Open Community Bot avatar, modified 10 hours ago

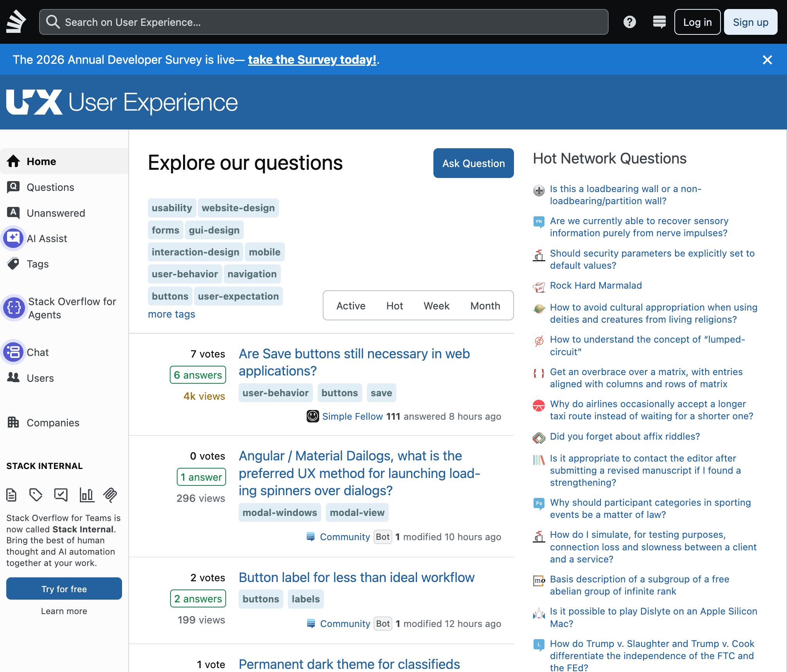pos(311,537)
